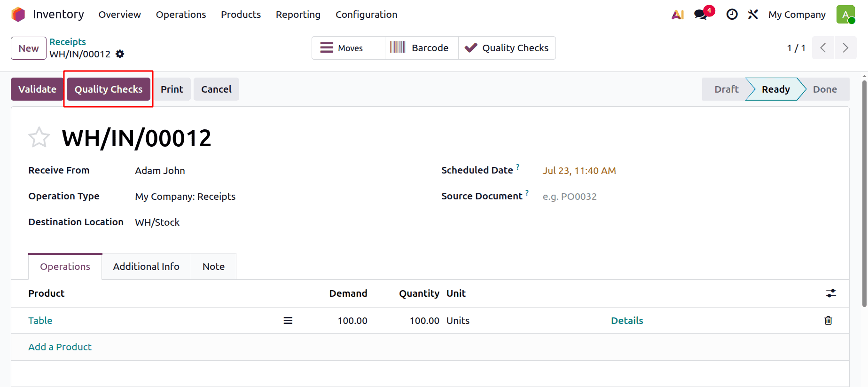Image resolution: width=868 pixels, height=387 pixels.
Task: Go back to Receipts breadcrumb
Action: [x=68, y=42]
